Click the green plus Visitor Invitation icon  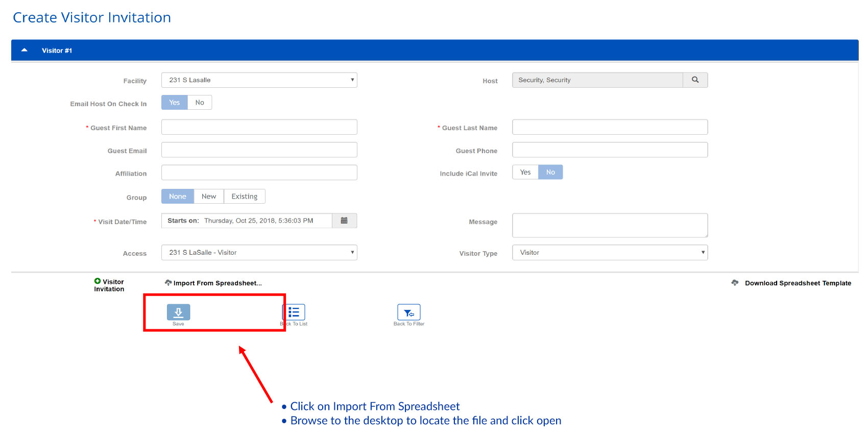(x=98, y=281)
